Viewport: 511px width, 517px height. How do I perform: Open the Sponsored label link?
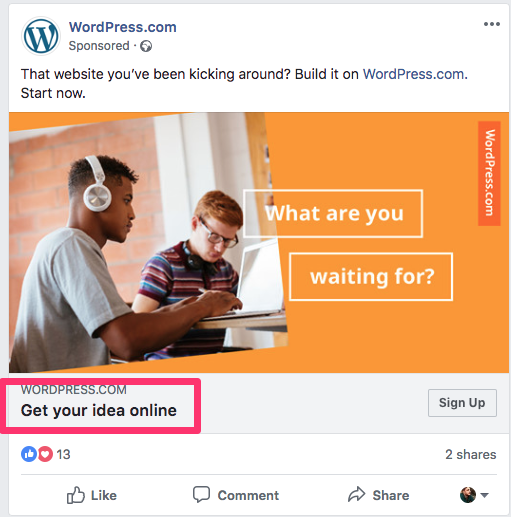[x=99, y=46]
